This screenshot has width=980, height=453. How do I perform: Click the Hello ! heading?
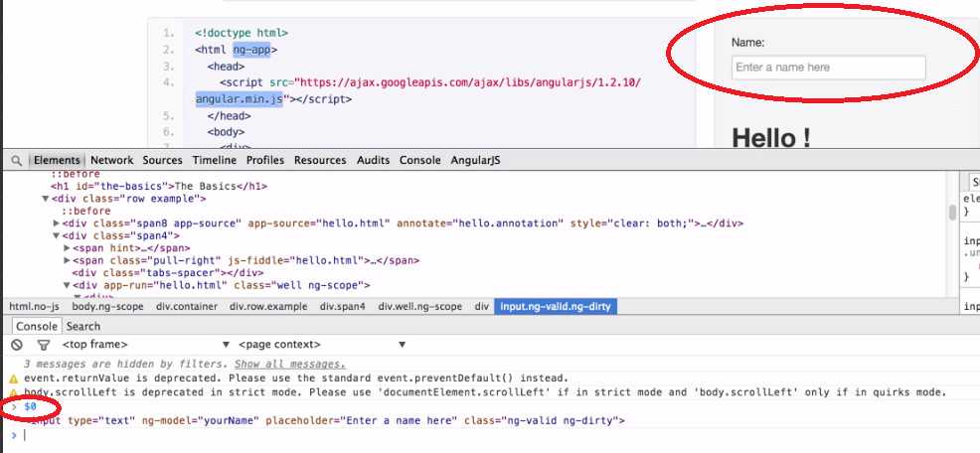tap(771, 137)
